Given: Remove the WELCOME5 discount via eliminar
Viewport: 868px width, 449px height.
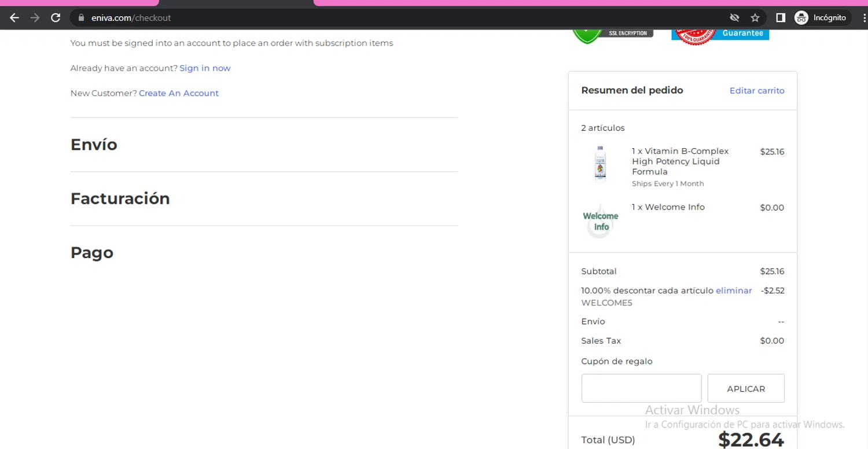Looking at the screenshot, I should pyautogui.click(x=734, y=290).
